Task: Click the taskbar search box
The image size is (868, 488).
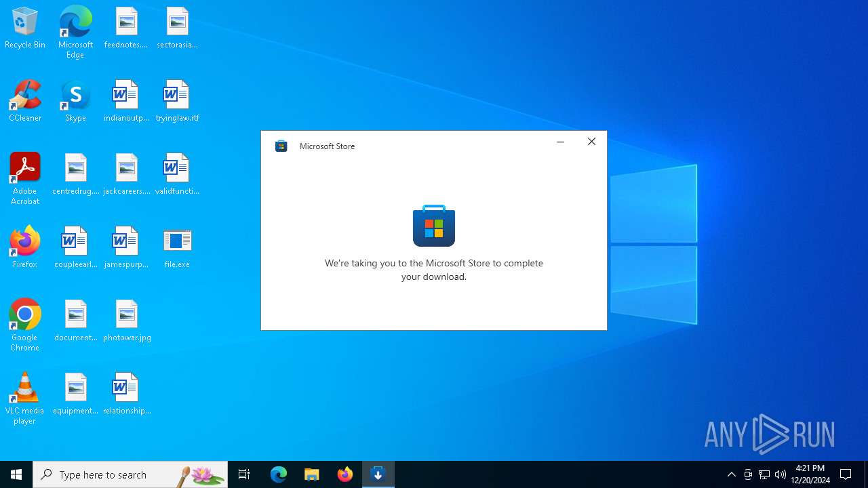Action: (130, 474)
